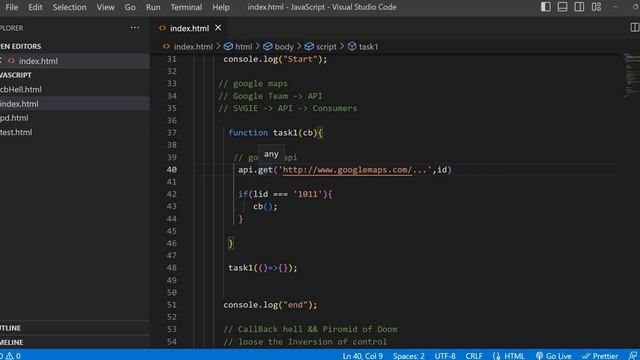Close the index.html editor tab
Screen dimensions: 640x360
[x=218, y=28]
